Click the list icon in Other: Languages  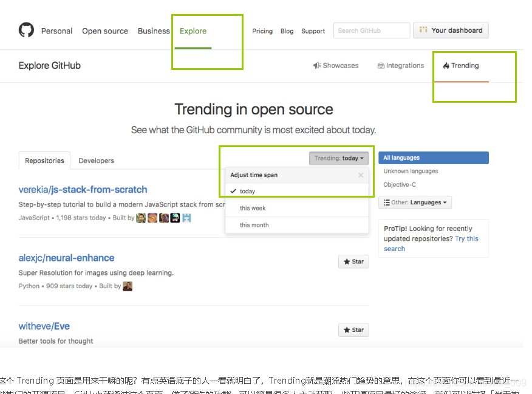pyautogui.click(x=386, y=202)
